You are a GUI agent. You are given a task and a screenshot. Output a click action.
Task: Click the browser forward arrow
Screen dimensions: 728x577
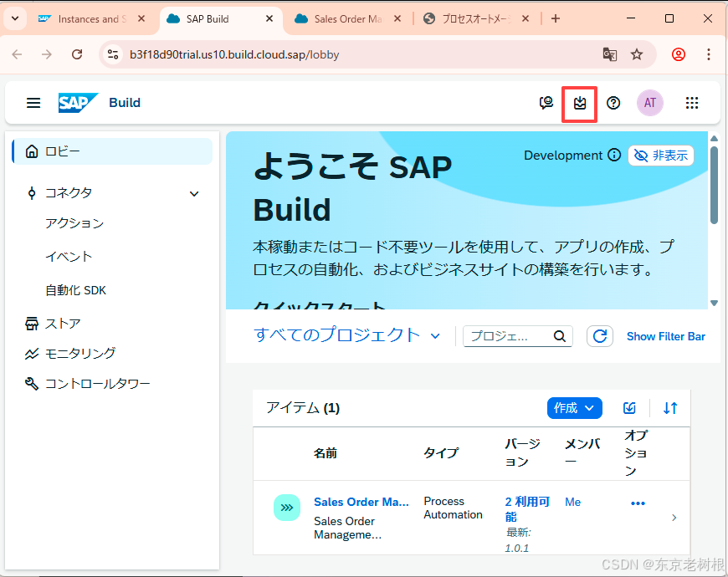pos(46,54)
